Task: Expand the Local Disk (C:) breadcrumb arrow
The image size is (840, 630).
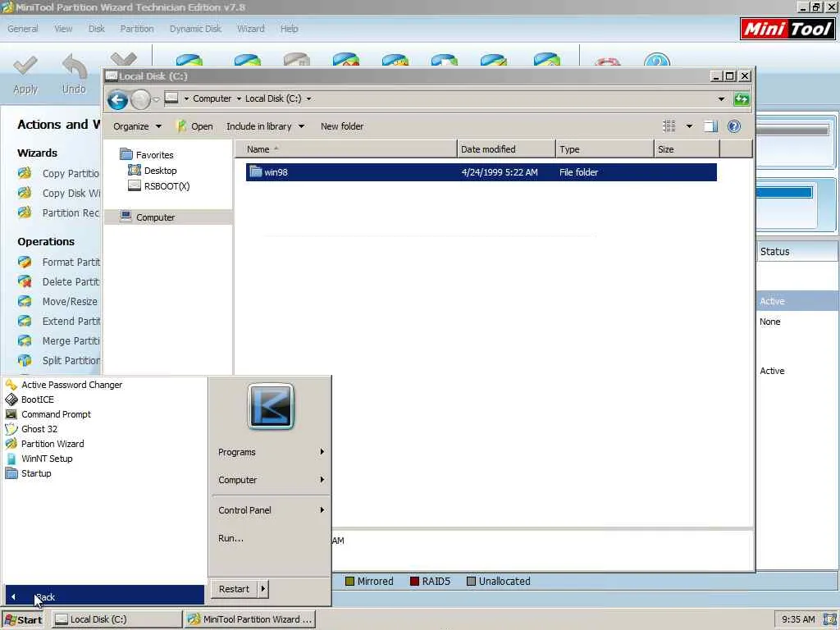Action: click(308, 99)
